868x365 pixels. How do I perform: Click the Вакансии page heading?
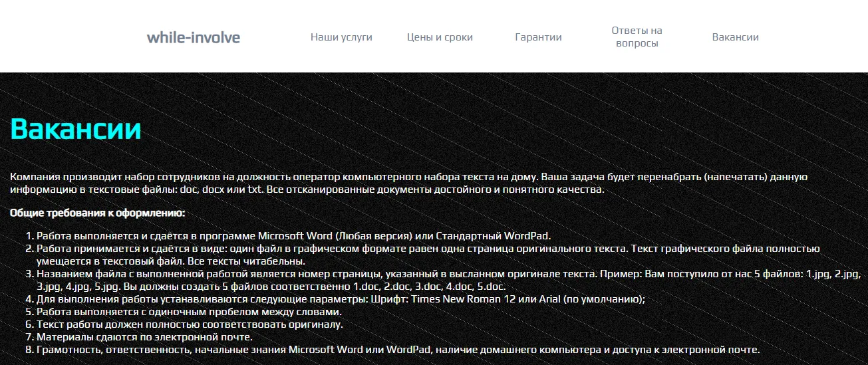(76, 128)
